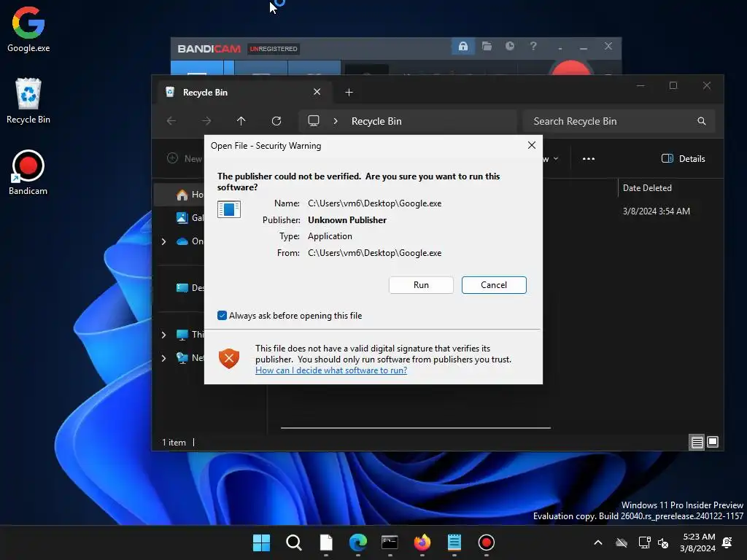
Task: Expand the Network tree node
Action: 164,357
